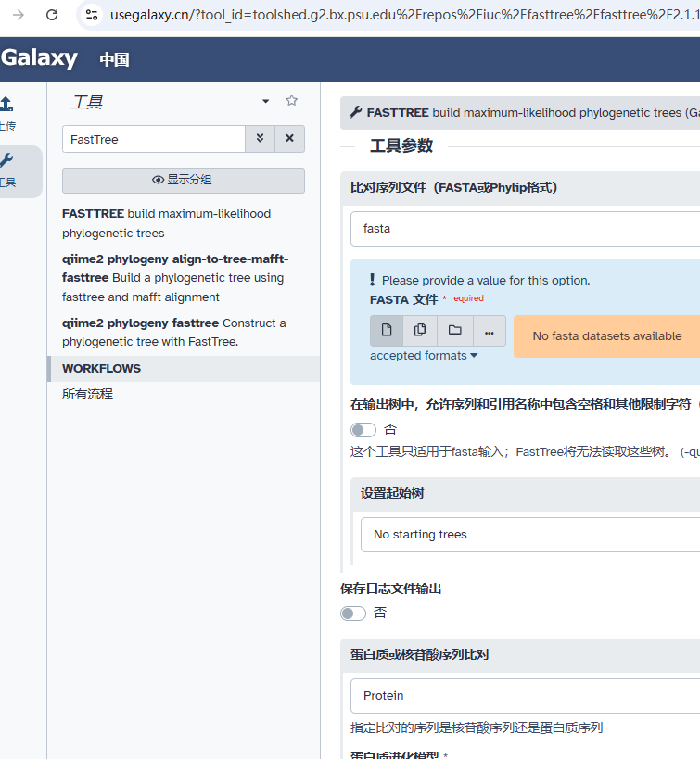This screenshot has width=700, height=759.
Task: Open the fasta alignment format dropdown
Action: tap(525, 229)
